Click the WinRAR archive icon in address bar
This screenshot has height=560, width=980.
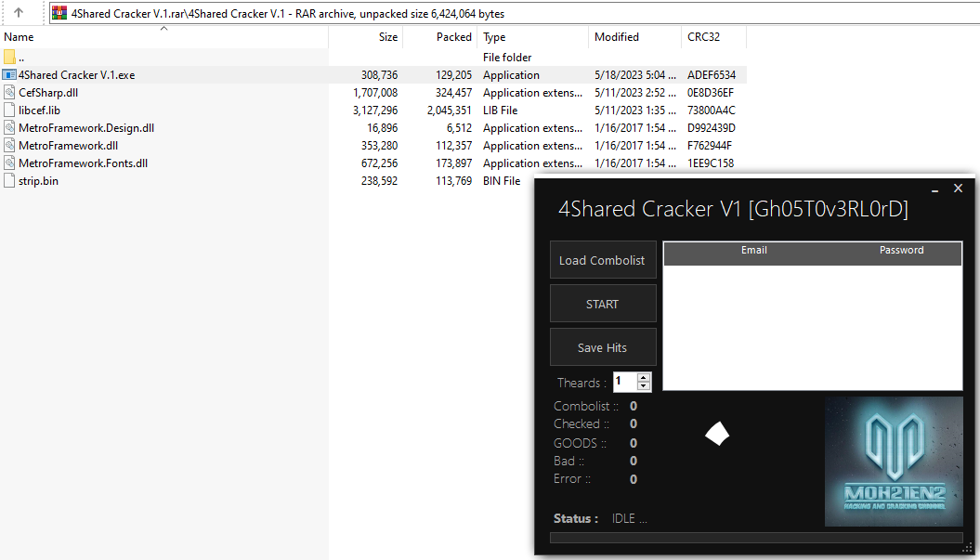pyautogui.click(x=59, y=13)
